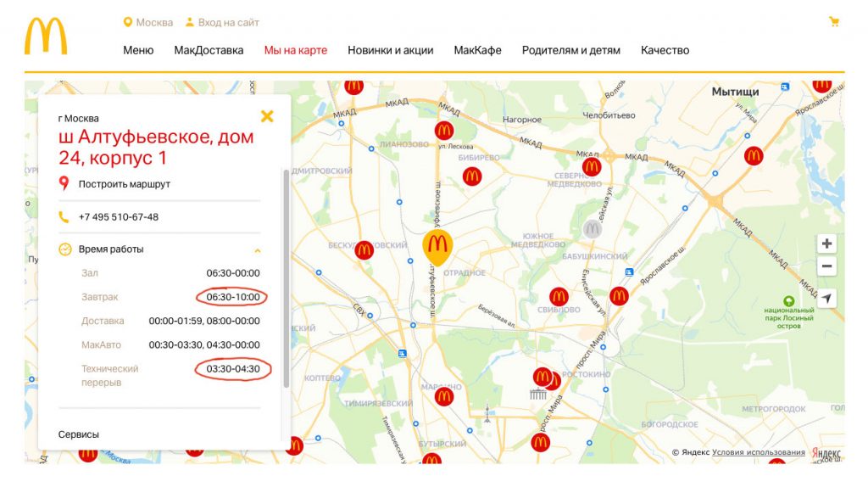Close the restaurant info panel
The image size is (868, 487).
pyautogui.click(x=267, y=116)
